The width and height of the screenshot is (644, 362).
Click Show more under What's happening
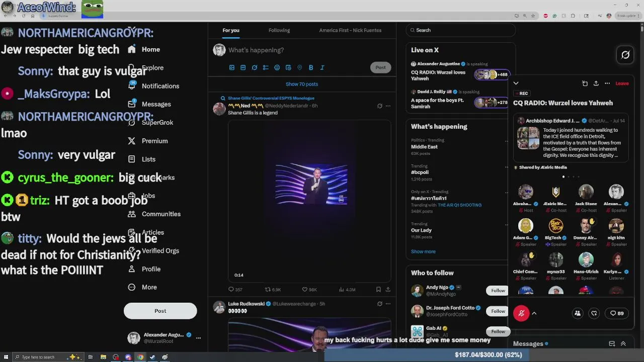pyautogui.click(x=423, y=251)
